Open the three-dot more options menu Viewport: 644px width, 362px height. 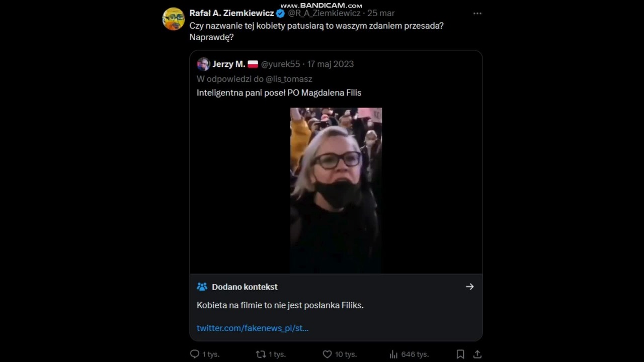[x=477, y=14]
